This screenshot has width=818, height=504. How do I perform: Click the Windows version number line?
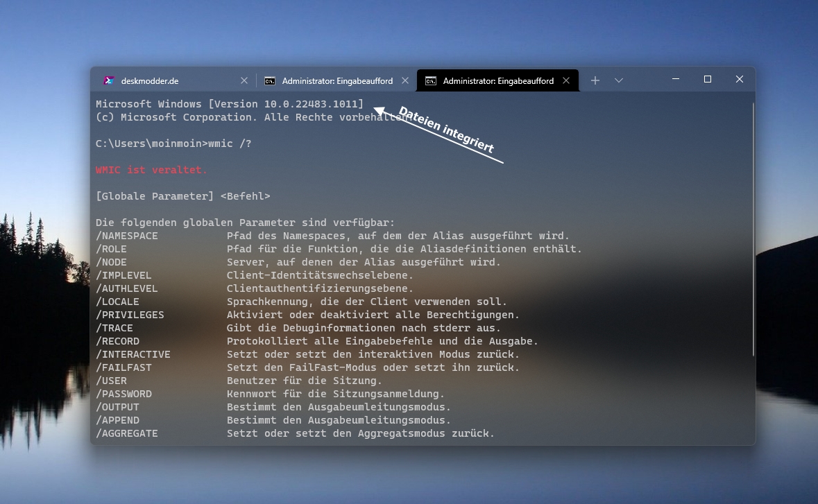pyautogui.click(x=230, y=104)
